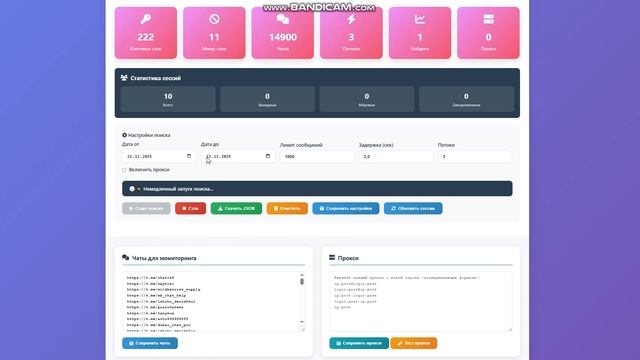
Task: Click the gear icon beside Настройки поиска
Action: click(124, 135)
